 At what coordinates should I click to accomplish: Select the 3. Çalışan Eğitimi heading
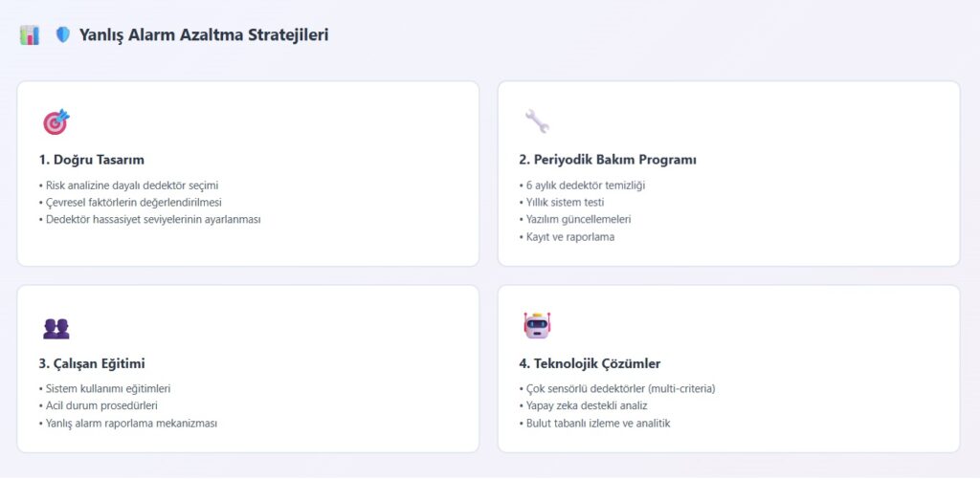(x=93, y=363)
